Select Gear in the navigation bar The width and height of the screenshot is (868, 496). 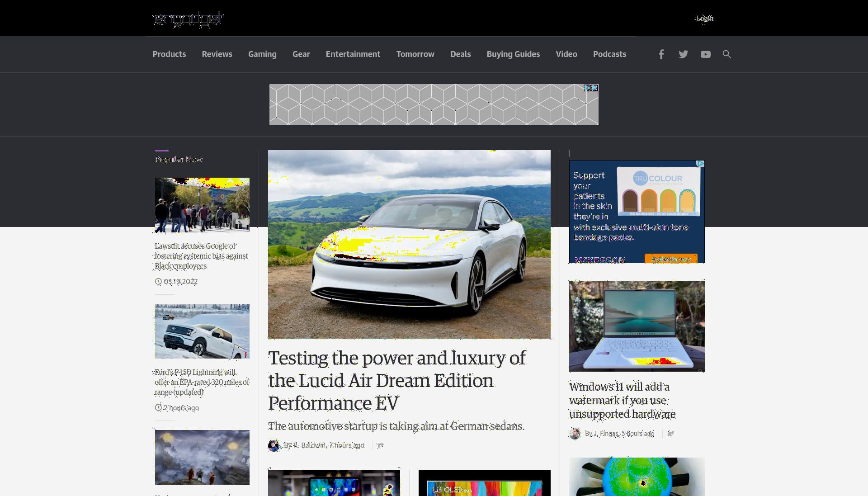coord(301,54)
